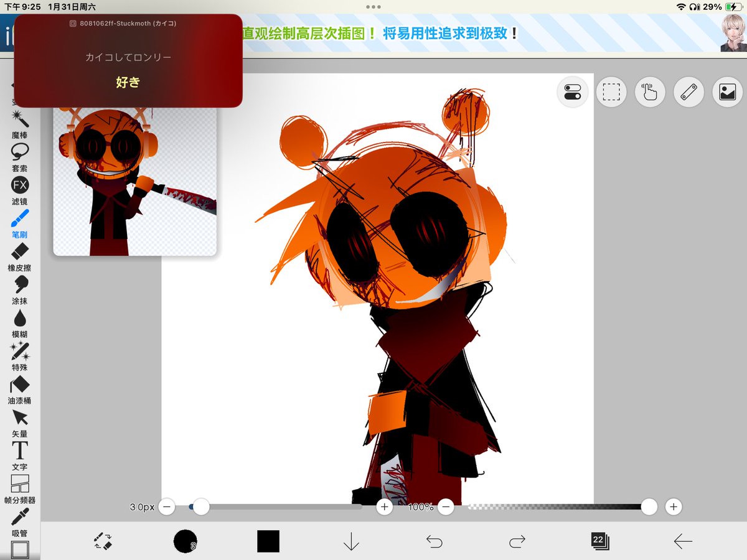Tap the 好き text in notification
This screenshot has width=747, height=560.
[x=128, y=82]
